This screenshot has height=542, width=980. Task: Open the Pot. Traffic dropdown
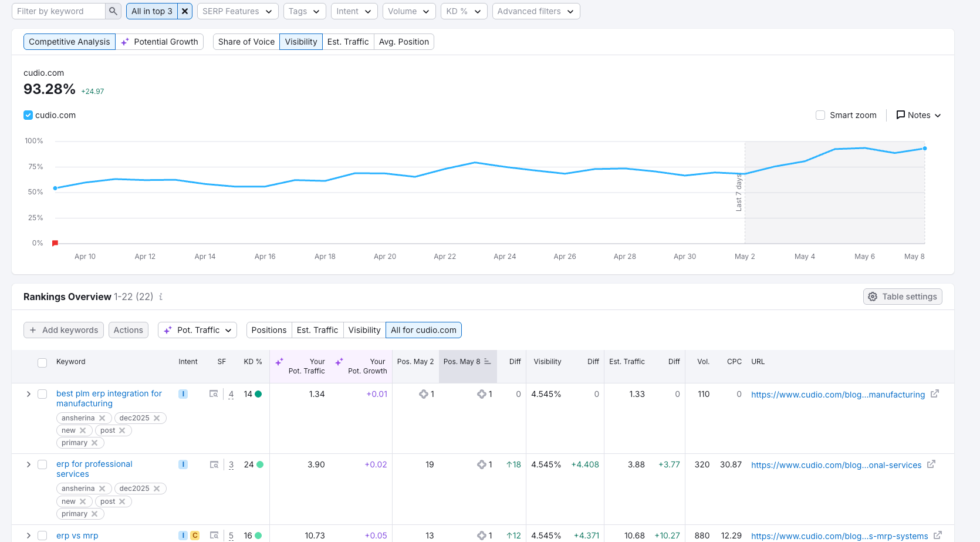[197, 330]
